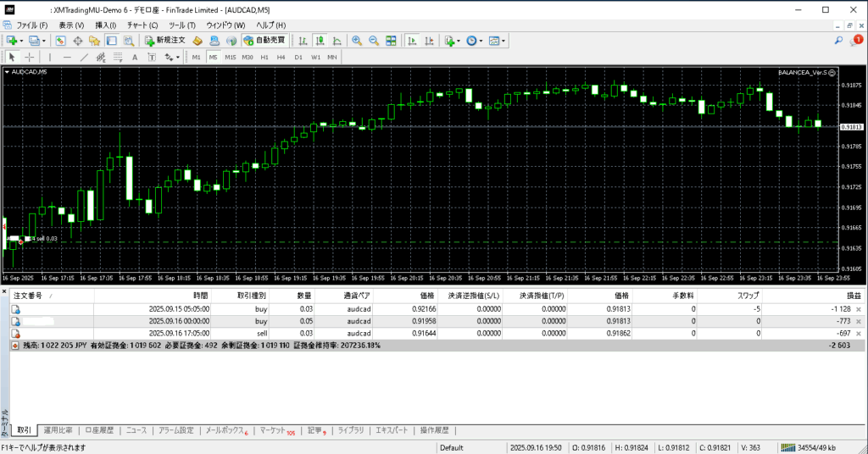
Task: Click the zoom out magnifier icon
Action: tap(373, 41)
